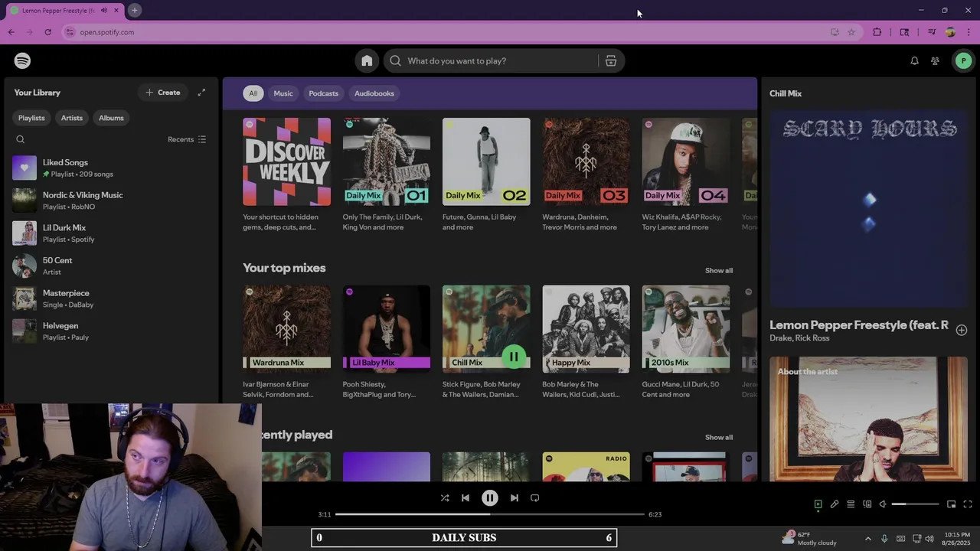Open Nordic & Viking Music playlist
This screenshot has width=980, height=551.
coord(109,201)
